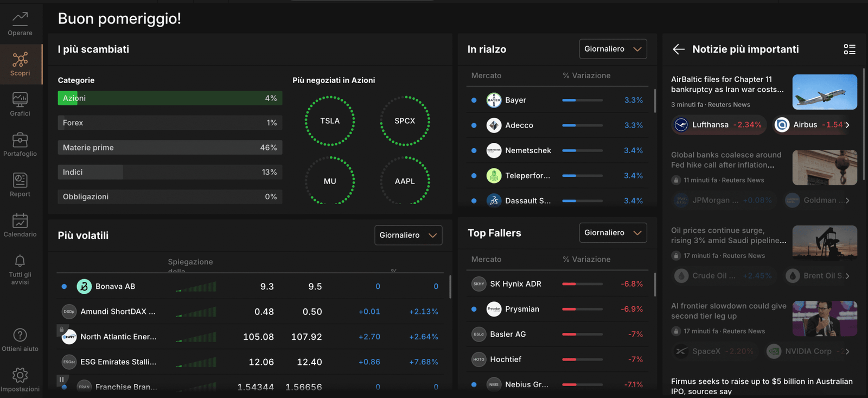Click the Nemetschek company logo
Screen dimensions: 868x398
(494, 150)
